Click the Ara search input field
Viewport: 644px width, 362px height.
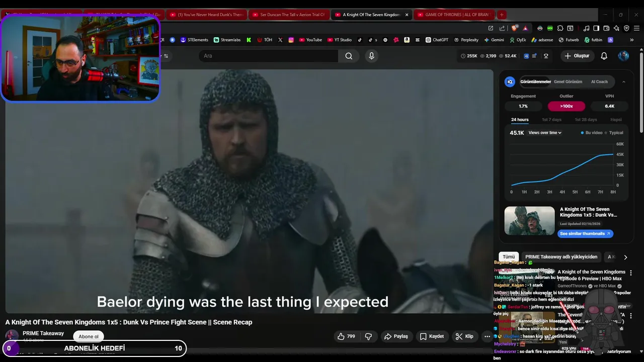pyautogui.click(x=268, y=56)
